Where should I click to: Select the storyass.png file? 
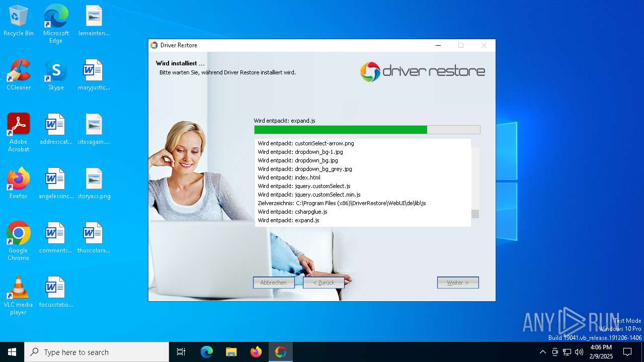(94, 184)
